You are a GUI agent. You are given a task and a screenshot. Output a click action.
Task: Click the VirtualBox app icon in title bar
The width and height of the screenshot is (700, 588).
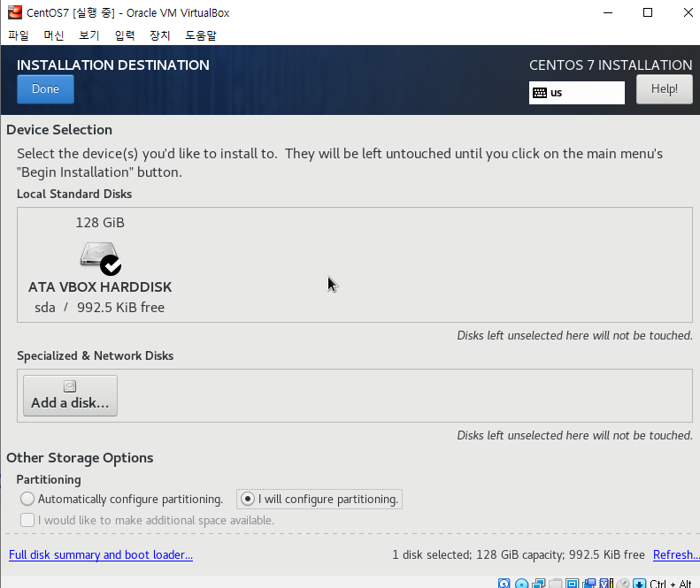pyautogui.click(x=14, y=12)
